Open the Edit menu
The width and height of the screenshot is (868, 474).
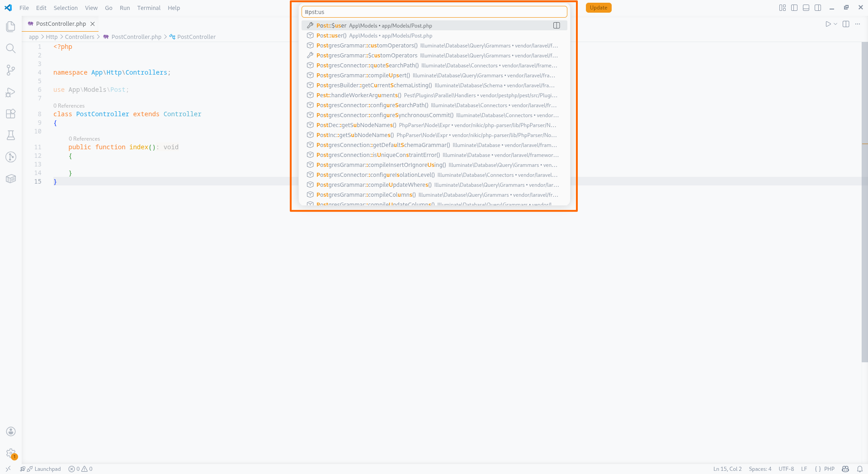41,8
